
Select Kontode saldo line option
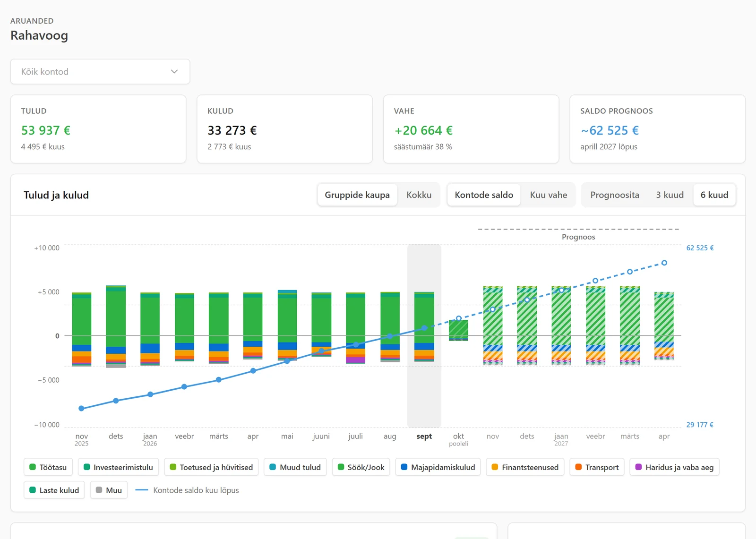coord(484,195)
